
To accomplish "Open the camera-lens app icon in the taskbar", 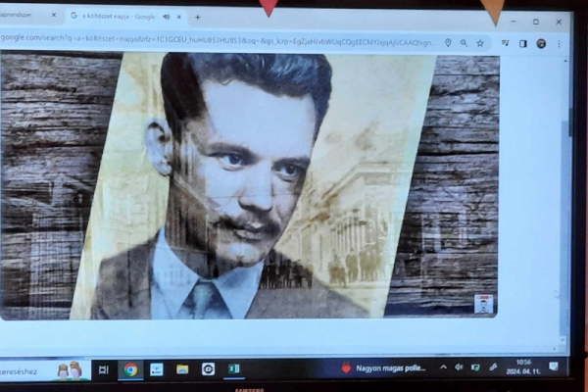I will coord(208,369).
